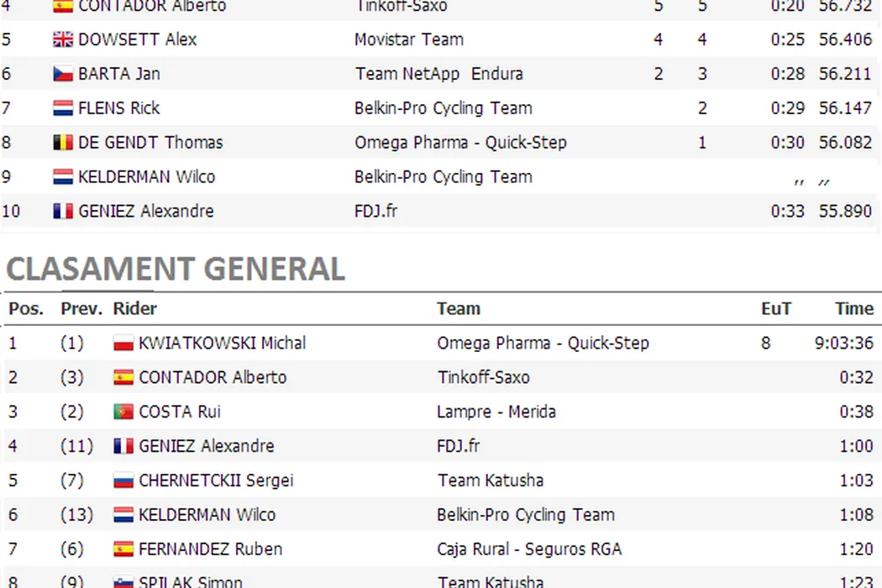Screen dimensions: 882x588
Task: Select the Polish flag beside KWIATKOWSKI Michal
Action: coord(123,343)
